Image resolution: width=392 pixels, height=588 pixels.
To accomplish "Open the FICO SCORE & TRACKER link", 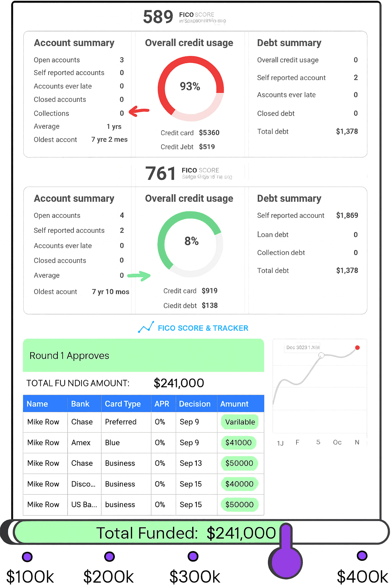I will [203, 328].
